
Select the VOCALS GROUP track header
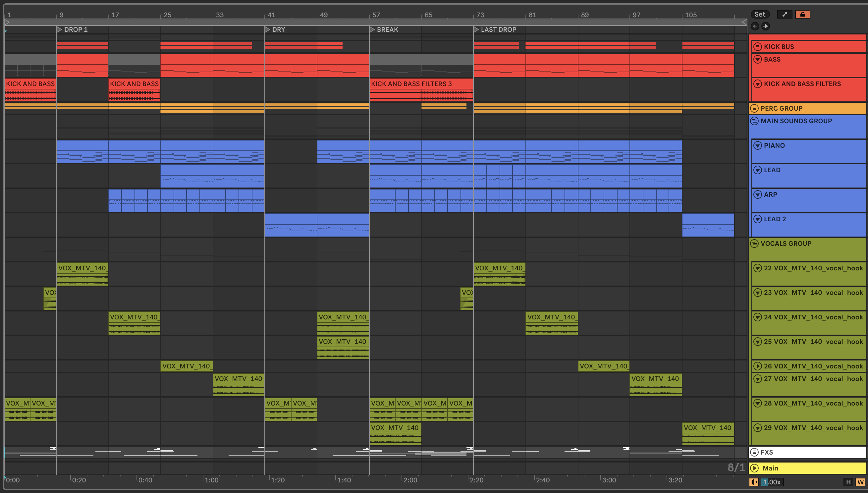[x=786, y=244]
